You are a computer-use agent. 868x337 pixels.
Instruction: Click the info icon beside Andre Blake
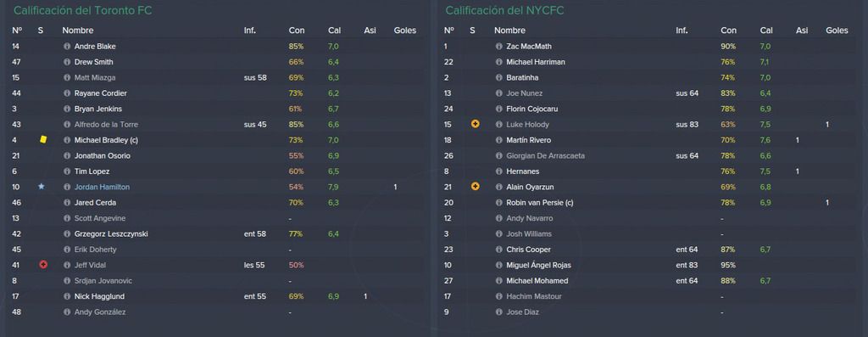(67, 47)
